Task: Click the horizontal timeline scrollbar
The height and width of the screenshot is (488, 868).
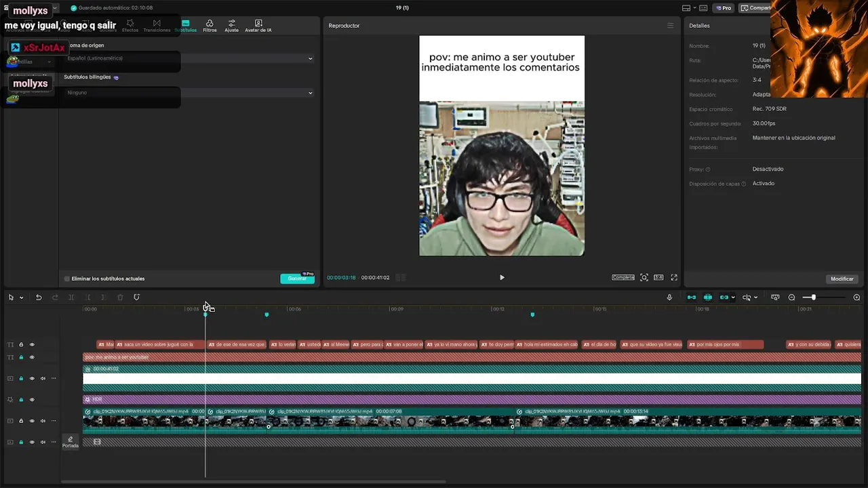Action: 253,482
